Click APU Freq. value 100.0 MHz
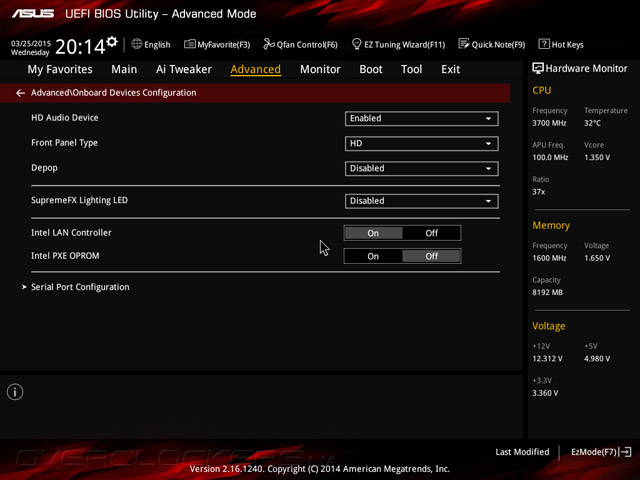Screen dimensions: 640x480 click(550, 157)
